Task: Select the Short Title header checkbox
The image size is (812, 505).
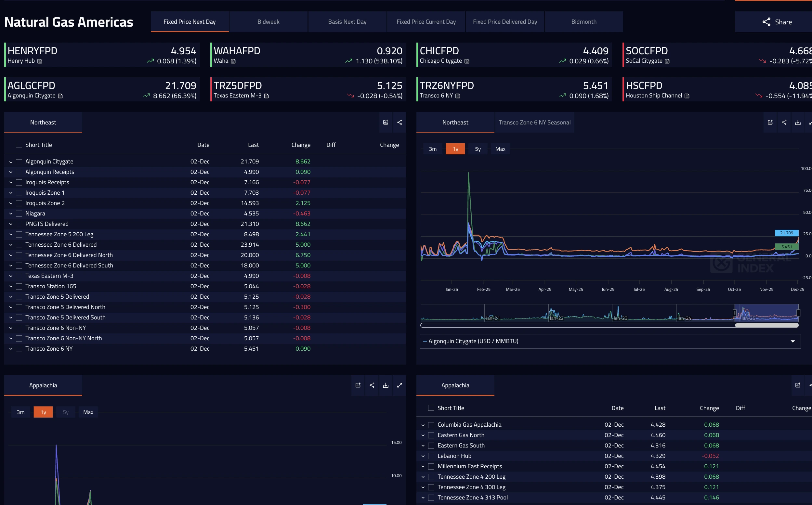Action: (x=19, y=145)
